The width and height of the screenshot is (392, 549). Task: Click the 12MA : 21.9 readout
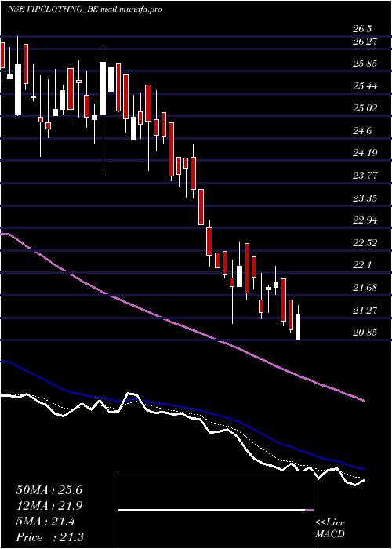49,506
